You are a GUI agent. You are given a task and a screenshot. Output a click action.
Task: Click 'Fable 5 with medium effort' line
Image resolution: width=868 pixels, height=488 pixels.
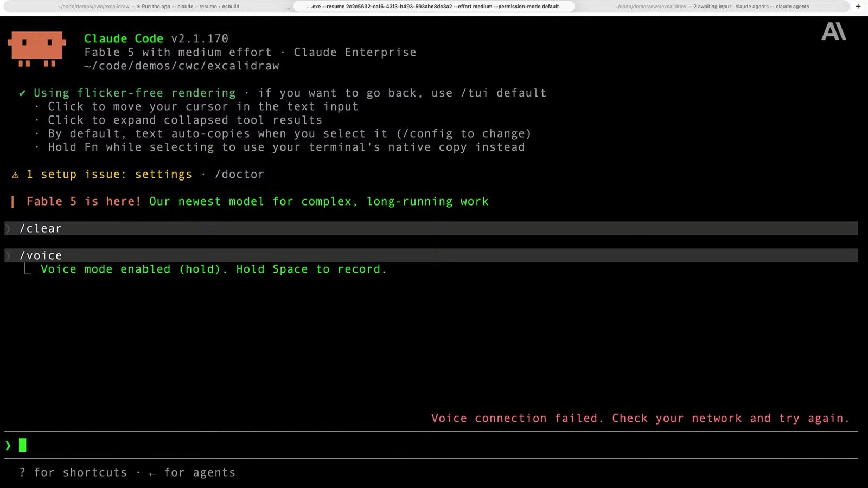(178, 53)
